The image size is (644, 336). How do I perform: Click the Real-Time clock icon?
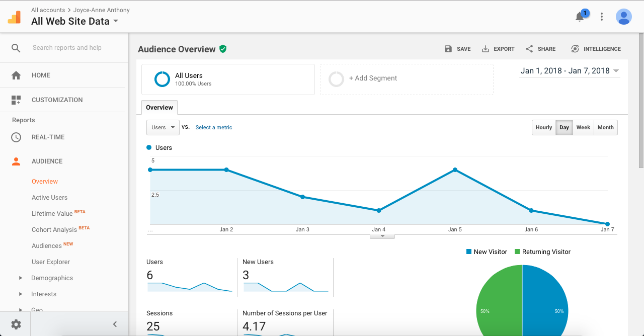point(16,137)
